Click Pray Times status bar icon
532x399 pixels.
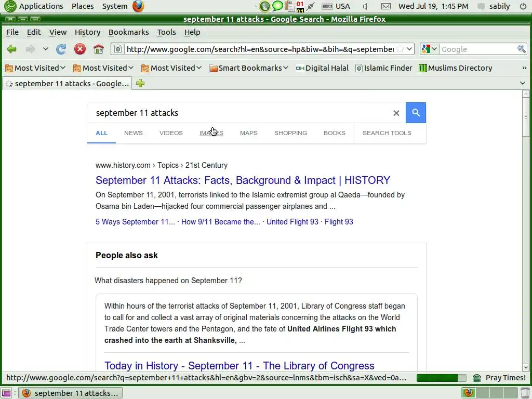tap(477, 378)
